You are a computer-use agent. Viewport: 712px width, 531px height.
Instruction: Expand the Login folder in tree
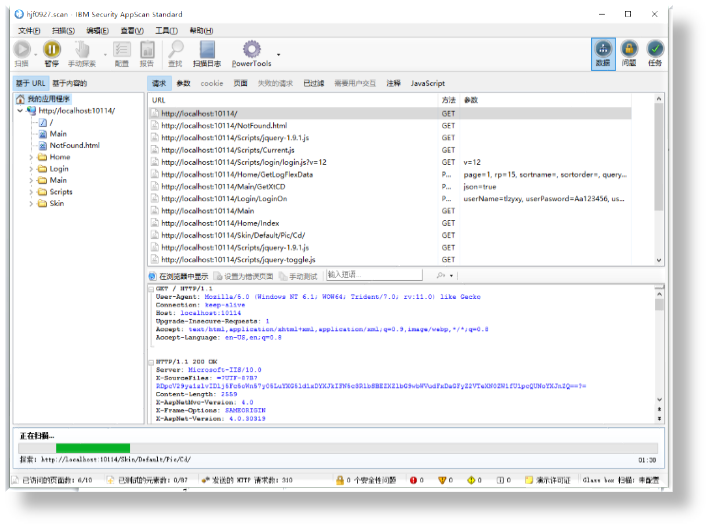click(31, 169)
